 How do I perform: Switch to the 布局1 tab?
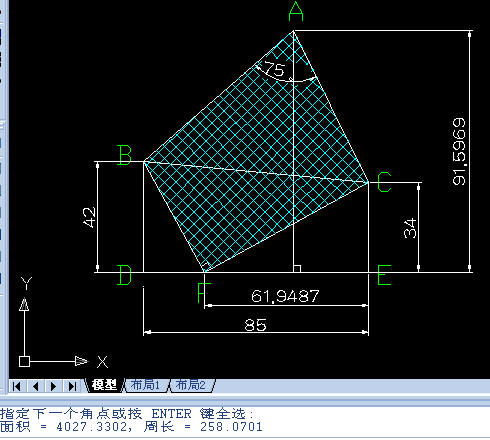146,385
